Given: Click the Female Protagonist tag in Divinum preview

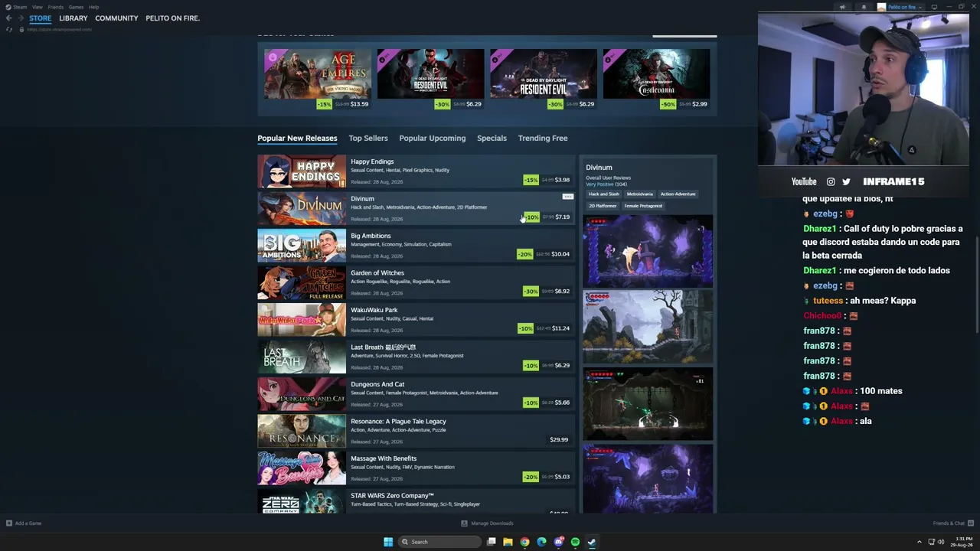Looking at the screenshot, I should coord(643,206).
